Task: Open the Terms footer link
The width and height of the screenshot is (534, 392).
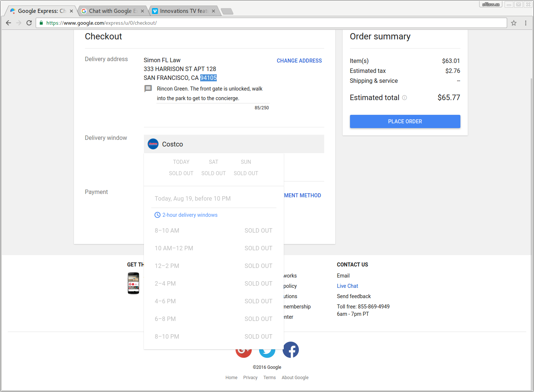Action: coord(269,378)
